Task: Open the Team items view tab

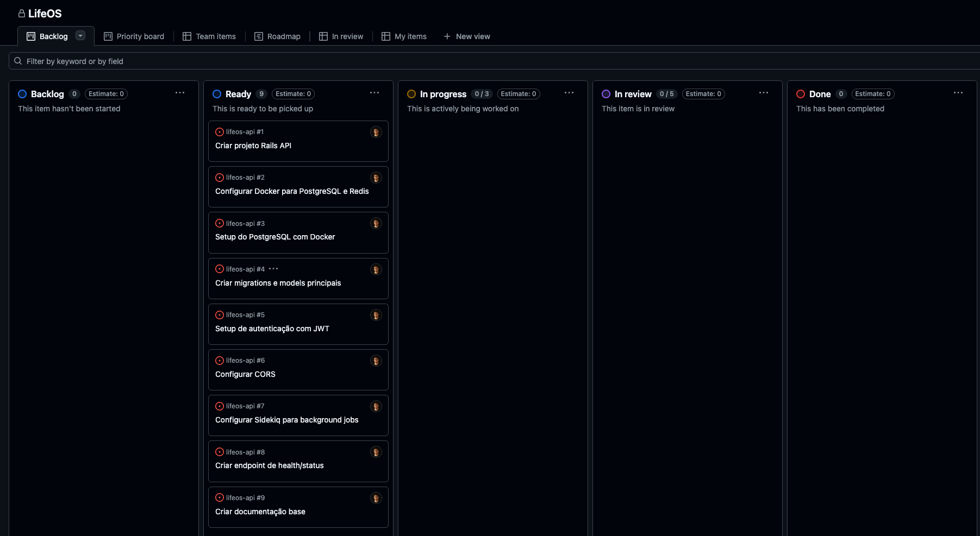Action: (x=210, y=36)
